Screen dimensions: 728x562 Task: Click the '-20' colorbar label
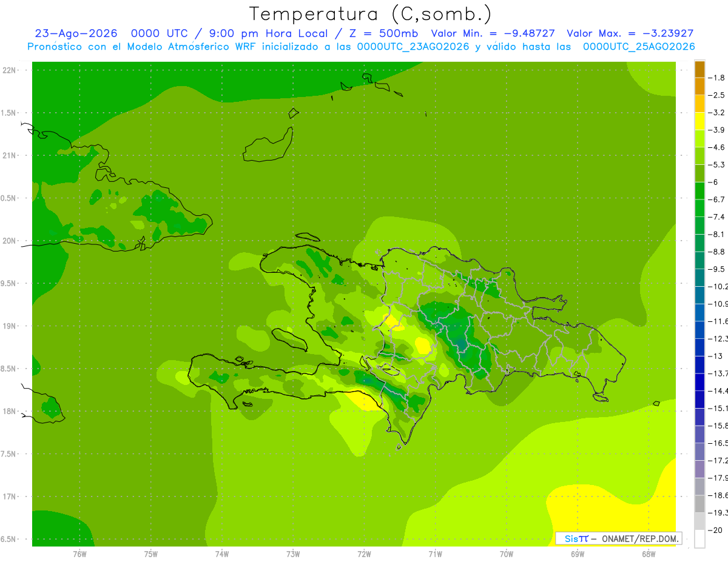tap(716, 530)
